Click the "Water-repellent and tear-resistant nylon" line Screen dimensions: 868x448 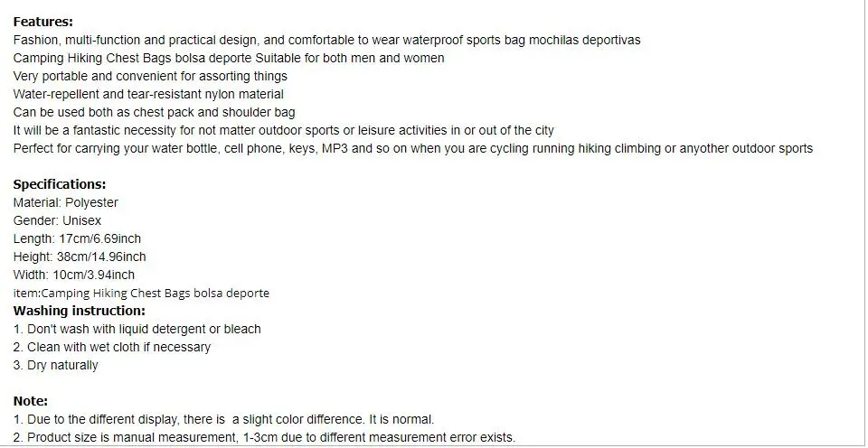pyautogui.click(x=148, y=94)
